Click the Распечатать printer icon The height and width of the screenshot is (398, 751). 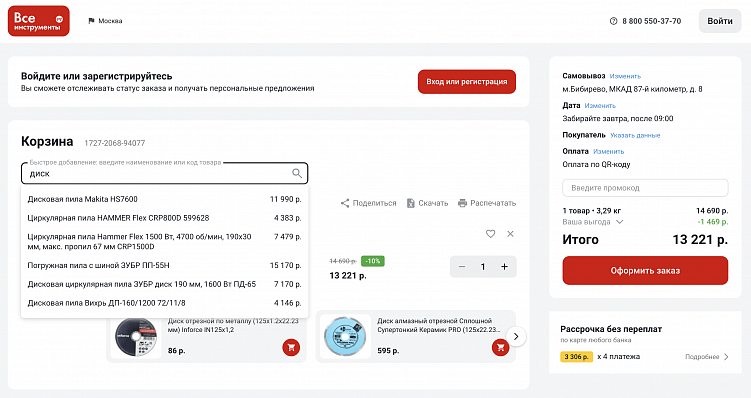462,203
